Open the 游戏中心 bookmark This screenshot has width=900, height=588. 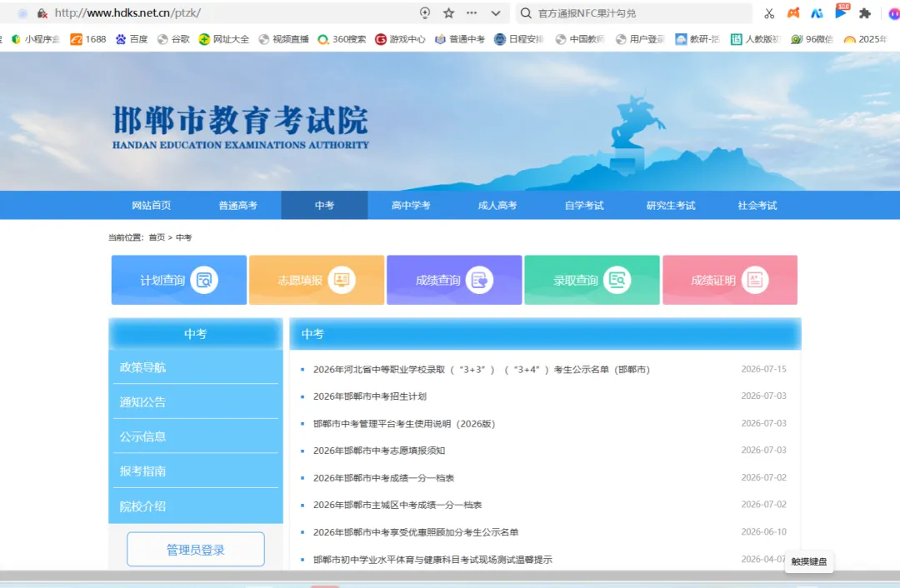[x=401, y=39]
